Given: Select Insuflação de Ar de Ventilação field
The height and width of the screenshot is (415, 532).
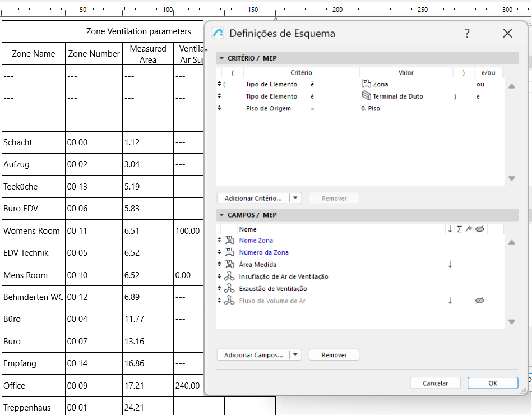Looking at the screenshot, I should coord(283,277).
